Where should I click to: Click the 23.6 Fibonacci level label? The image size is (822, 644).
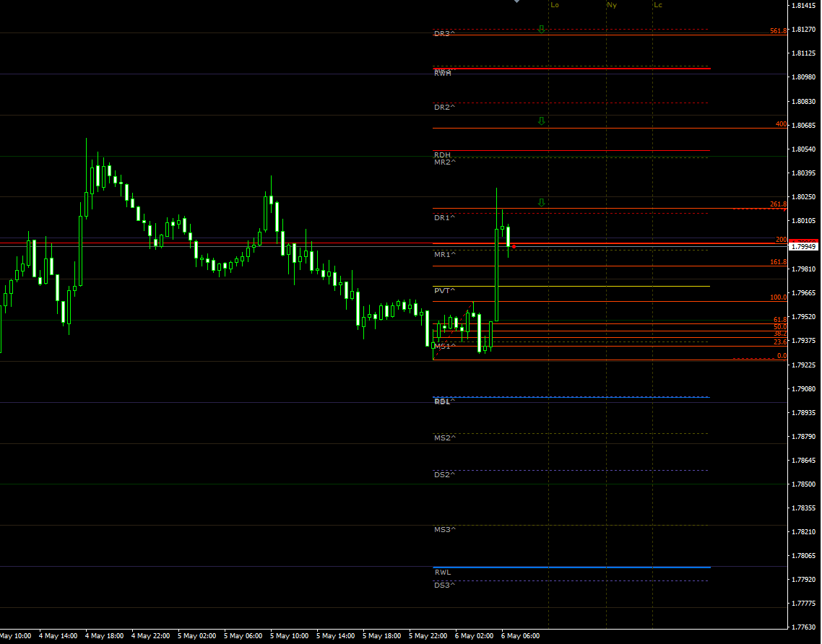point(780,342)
